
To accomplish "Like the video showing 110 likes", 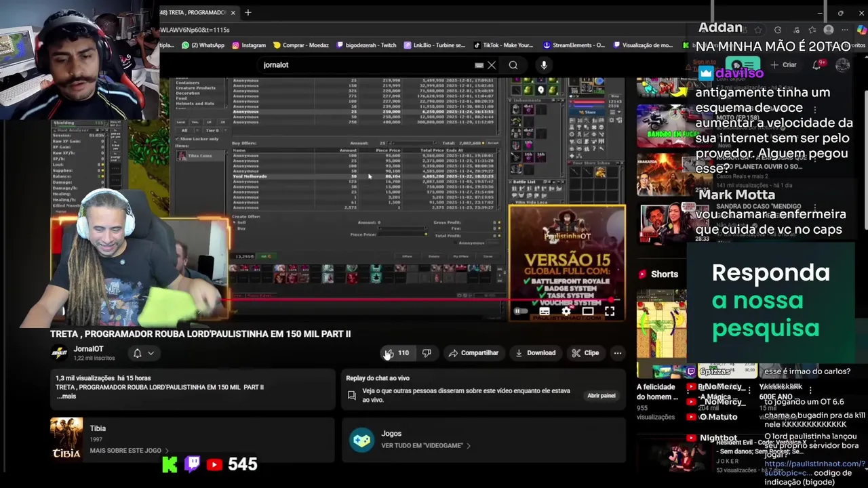I will 397,353.
